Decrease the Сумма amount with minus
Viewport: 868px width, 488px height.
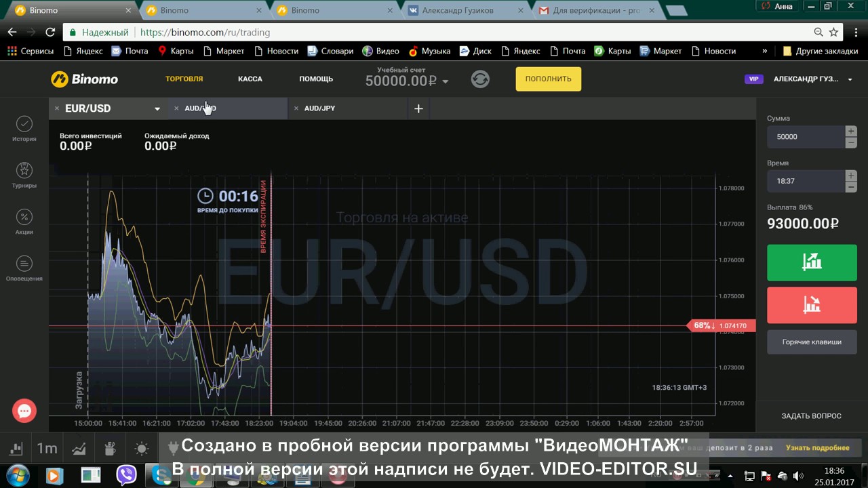tap(851, 142)
